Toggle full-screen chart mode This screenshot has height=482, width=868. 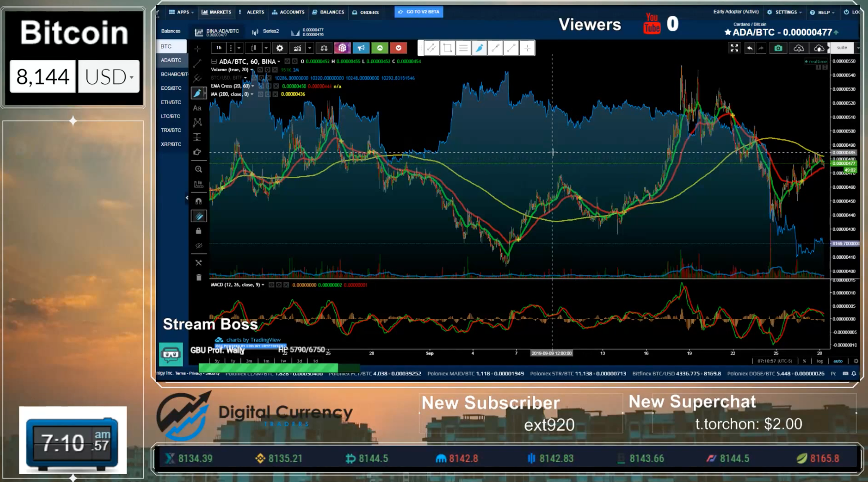tap(734, 48)
